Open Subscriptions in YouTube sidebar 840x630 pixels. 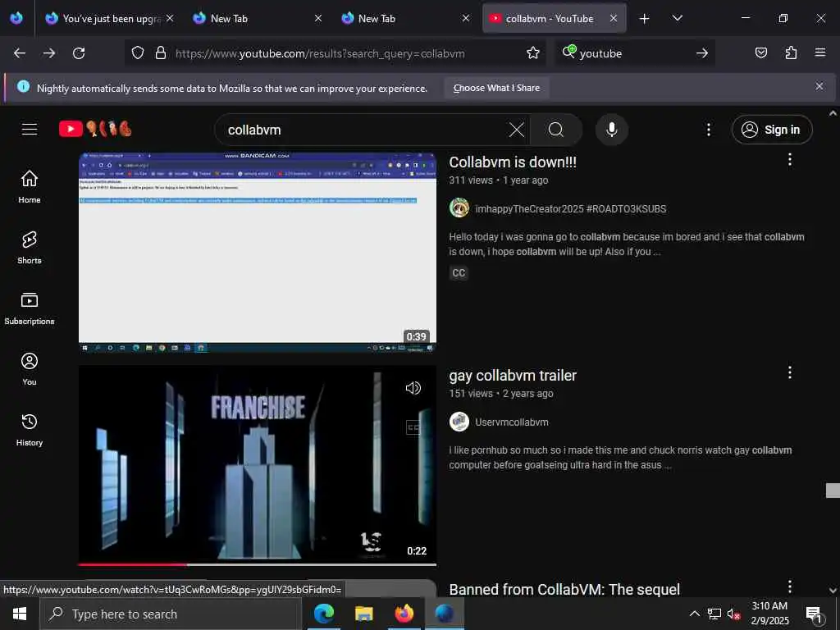[x=30, y=308]
